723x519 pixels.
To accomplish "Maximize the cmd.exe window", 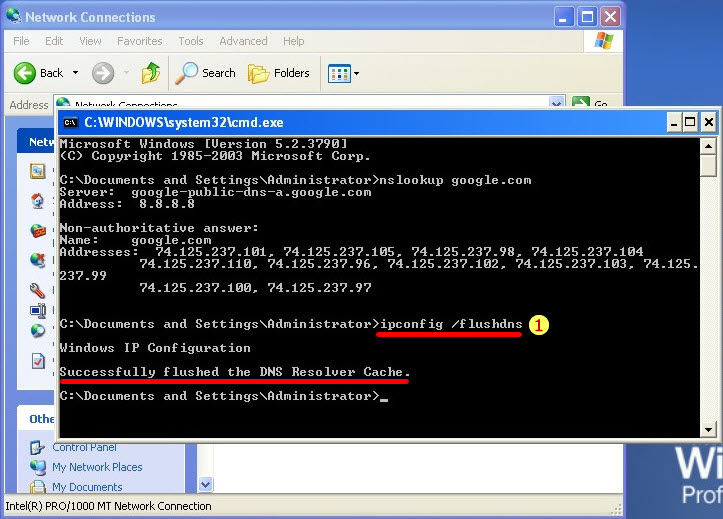I will [x=690, y=123].
